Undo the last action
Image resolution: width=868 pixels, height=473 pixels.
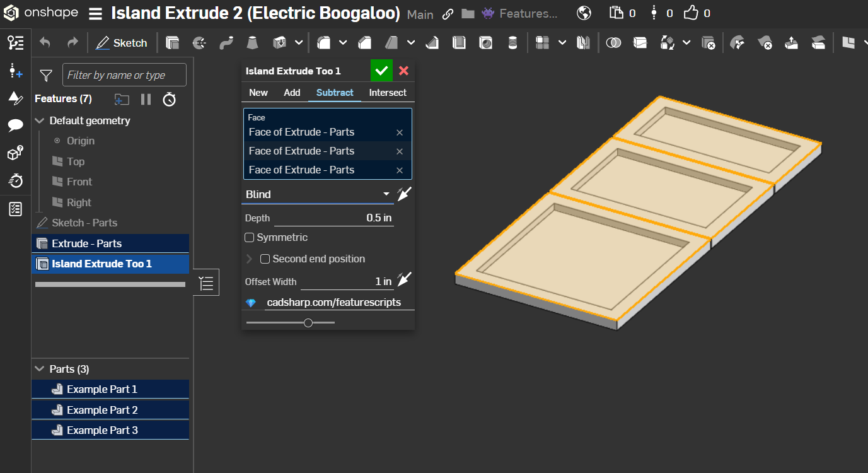click(x=45, y=43)
